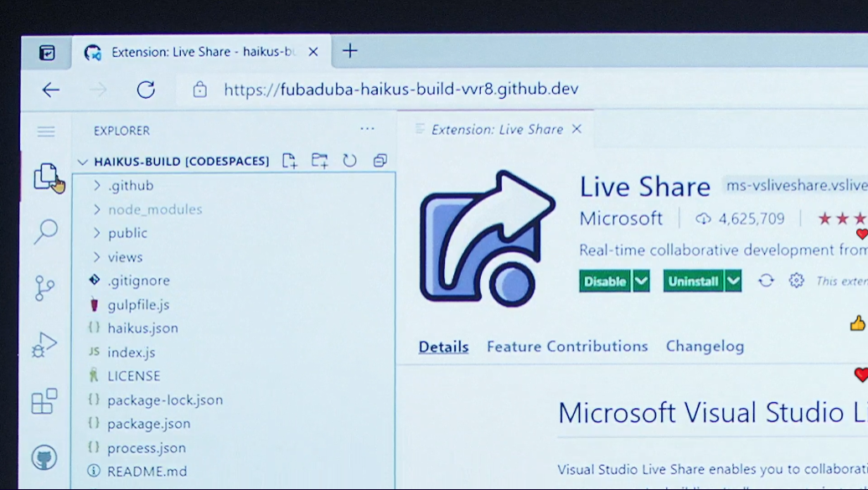Screen dimensions: 868x490
Task: Open the Source Control view
Action: [45, 288]
